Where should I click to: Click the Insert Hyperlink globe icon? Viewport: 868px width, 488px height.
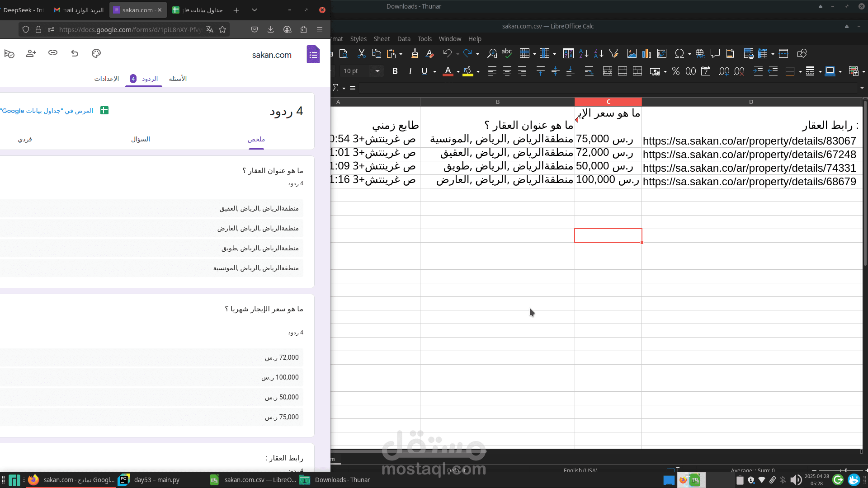pos(700,54)
